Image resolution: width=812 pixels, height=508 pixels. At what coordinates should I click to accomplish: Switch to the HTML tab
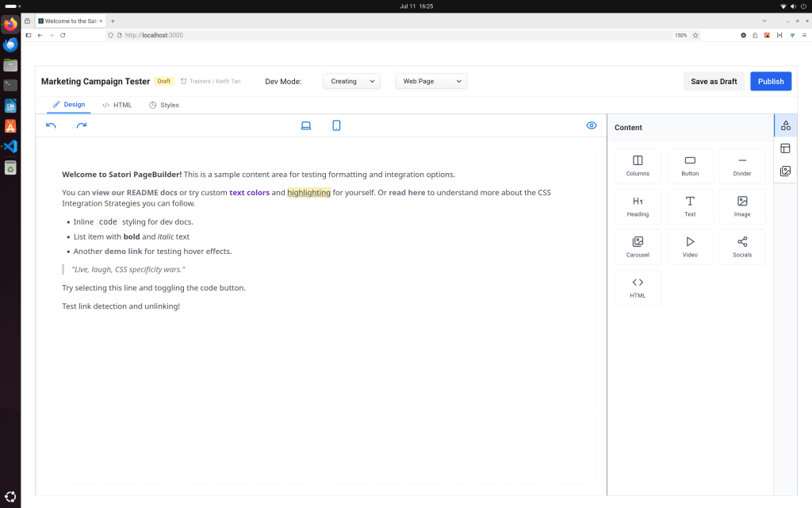pos(117,105)
